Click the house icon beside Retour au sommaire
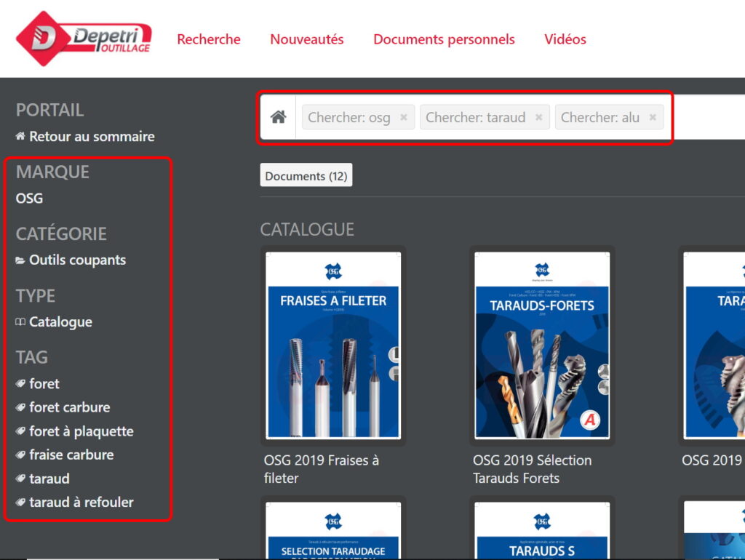Viewport: 745px width, 560px height. 20,136
